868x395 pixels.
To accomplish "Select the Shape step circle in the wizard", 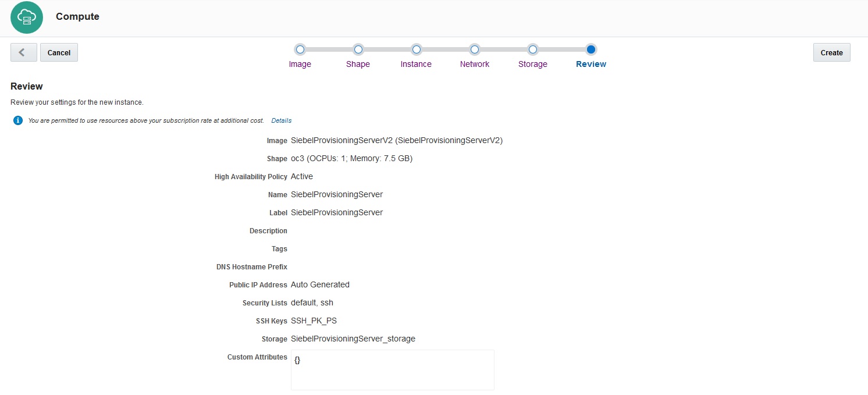I will pyautogui.click(x=358, y=49).
